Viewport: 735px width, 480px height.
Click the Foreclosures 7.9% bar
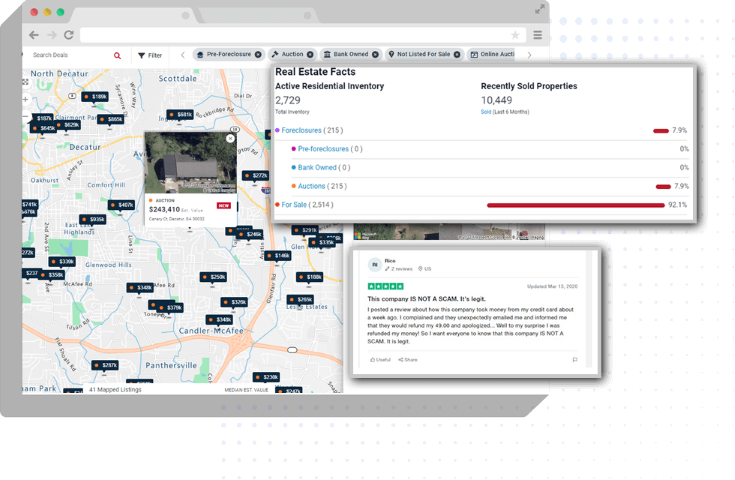pos(661,131)
